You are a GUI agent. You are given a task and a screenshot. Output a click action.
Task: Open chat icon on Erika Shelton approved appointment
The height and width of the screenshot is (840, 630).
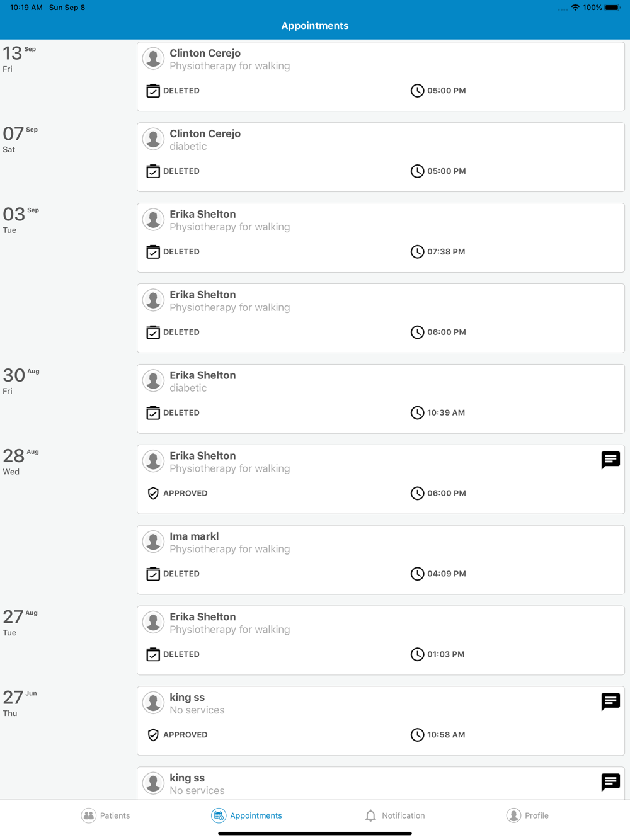tap(610, 460)
